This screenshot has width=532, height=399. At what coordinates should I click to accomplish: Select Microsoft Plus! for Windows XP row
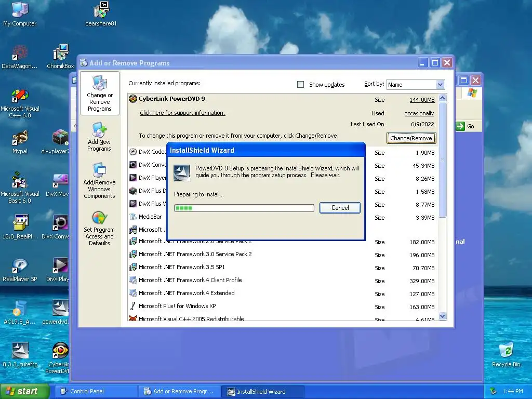tap(283, 307)
